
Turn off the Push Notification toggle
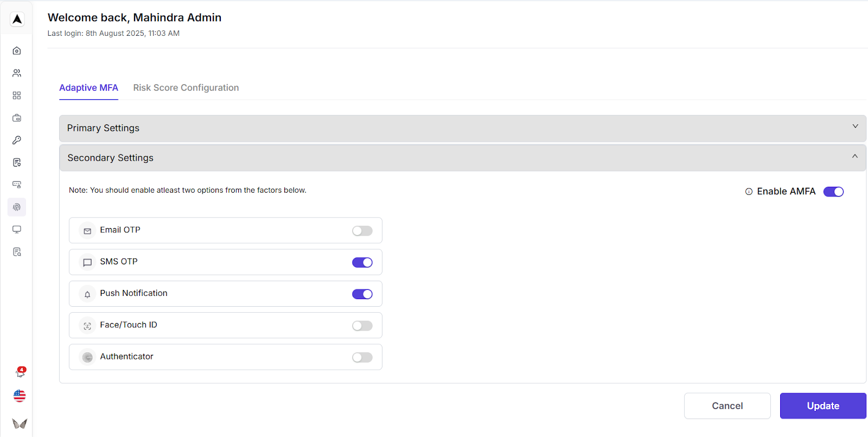[362, 294]
